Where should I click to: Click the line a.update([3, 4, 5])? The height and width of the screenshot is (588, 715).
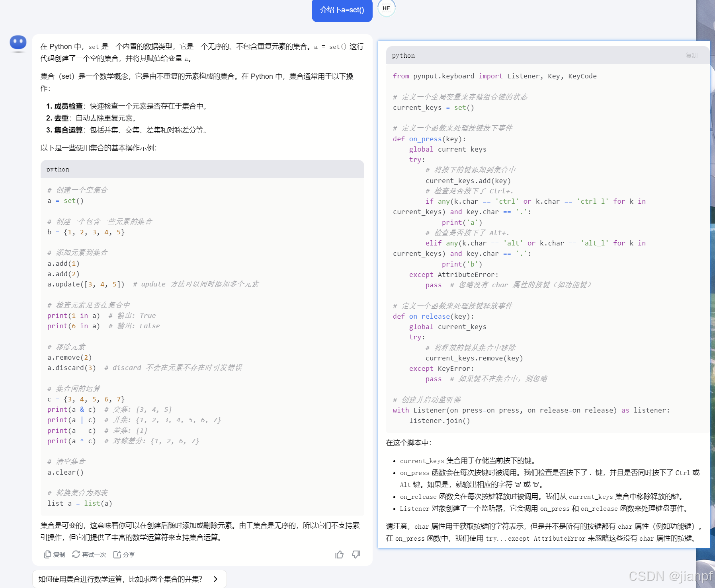coord(86,284)
